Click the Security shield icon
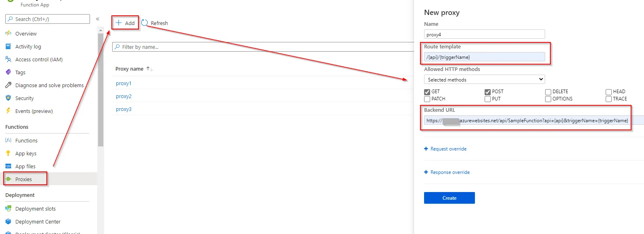 point(8,98)
